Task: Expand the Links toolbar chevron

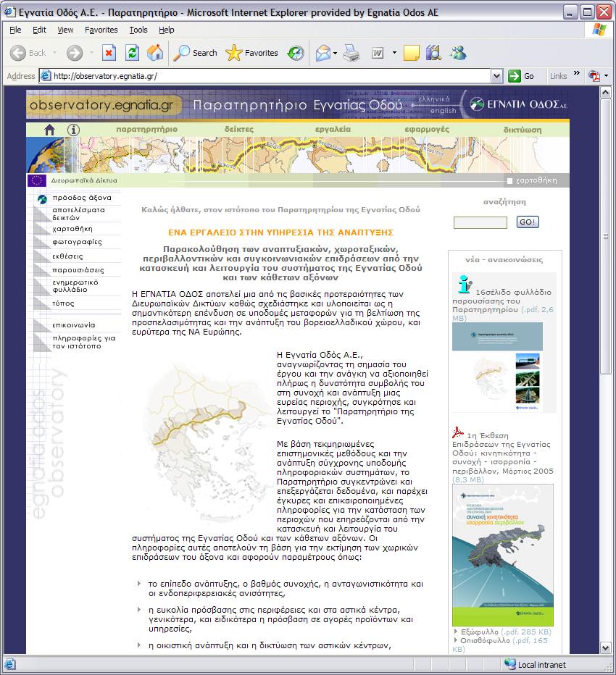Action: [577, 73]
